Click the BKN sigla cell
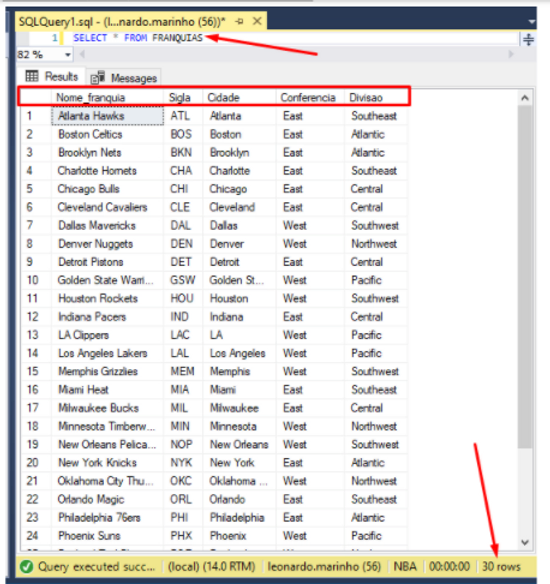 (183, 152)
